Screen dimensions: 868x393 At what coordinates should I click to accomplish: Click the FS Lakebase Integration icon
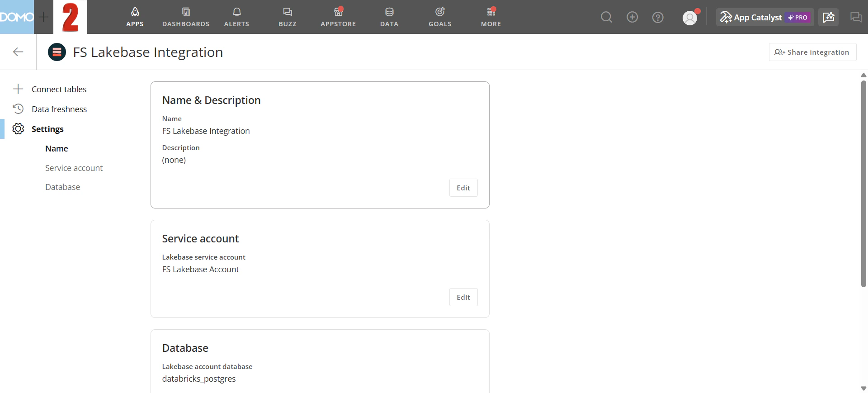[57, 52]
